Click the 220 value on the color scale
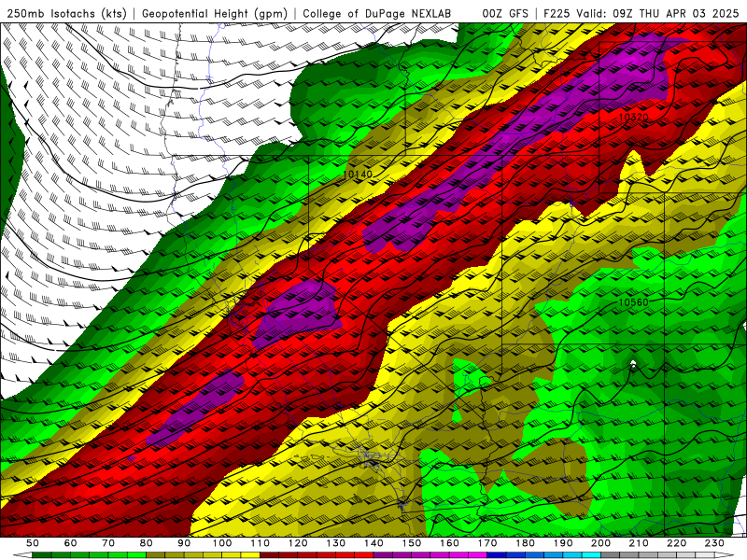This screenshot has height=560, width=747. tap(676, 543)
